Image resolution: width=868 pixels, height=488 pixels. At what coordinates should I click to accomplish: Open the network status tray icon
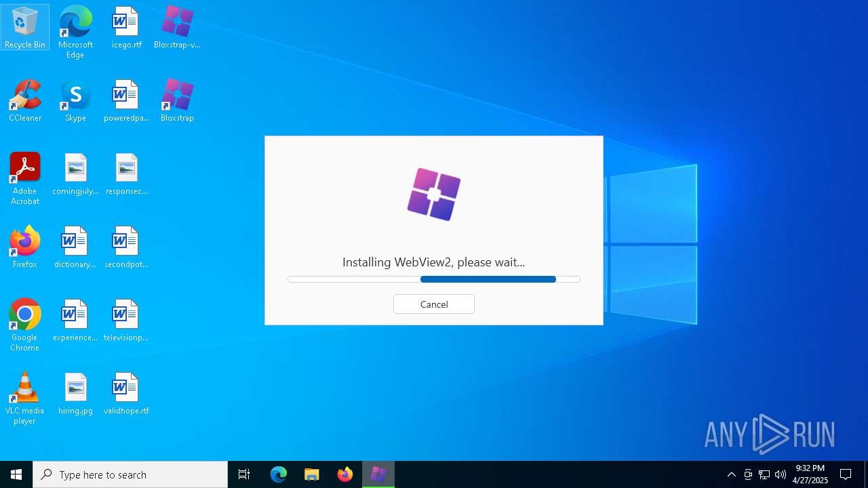coord(764,474)
